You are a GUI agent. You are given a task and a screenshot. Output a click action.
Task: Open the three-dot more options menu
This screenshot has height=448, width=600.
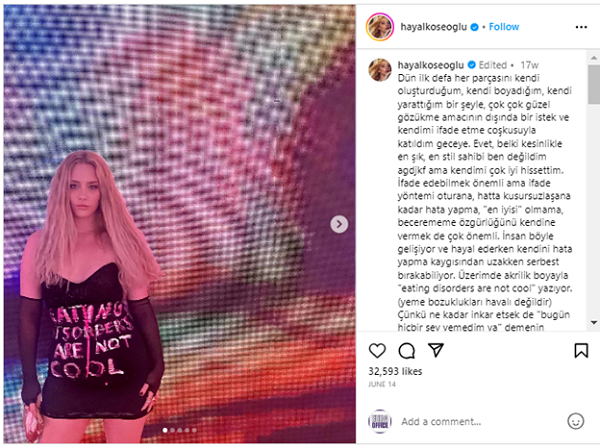(581, 27)
